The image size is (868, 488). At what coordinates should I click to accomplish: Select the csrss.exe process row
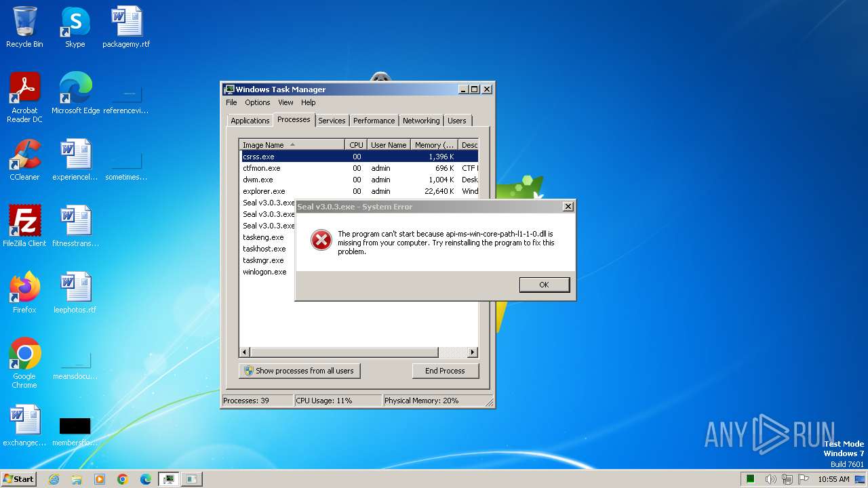359,157
